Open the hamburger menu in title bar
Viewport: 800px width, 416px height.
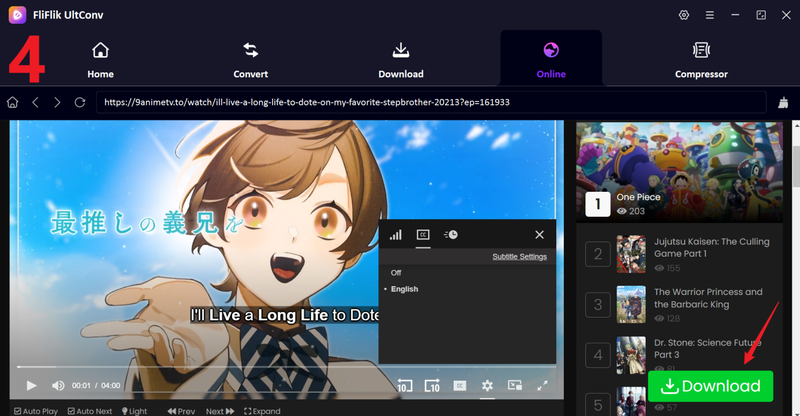point(710,15)
